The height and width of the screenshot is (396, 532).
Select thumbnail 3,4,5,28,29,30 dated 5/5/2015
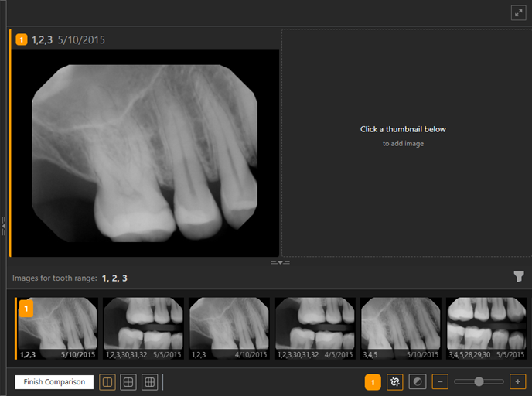pyautogui.click(x=486, y=328)
